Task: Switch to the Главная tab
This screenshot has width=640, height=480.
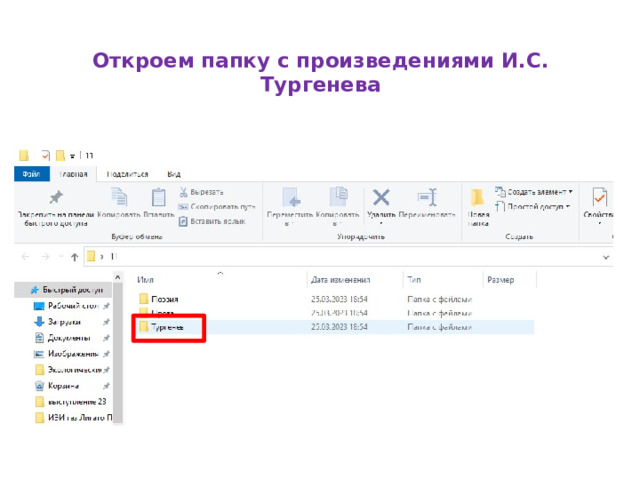Action: point(73,174)
